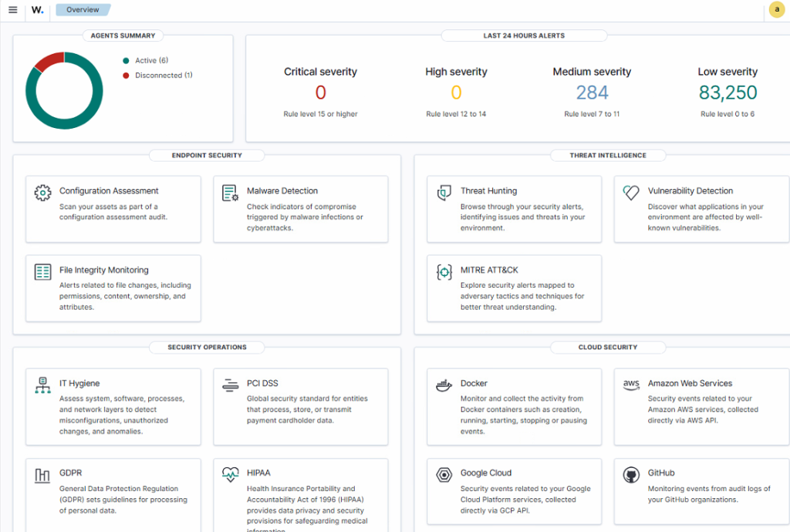Click the MITRE ATT&CK icon
The width and height of the screenshot is (790, 532).
coord(444,272)
